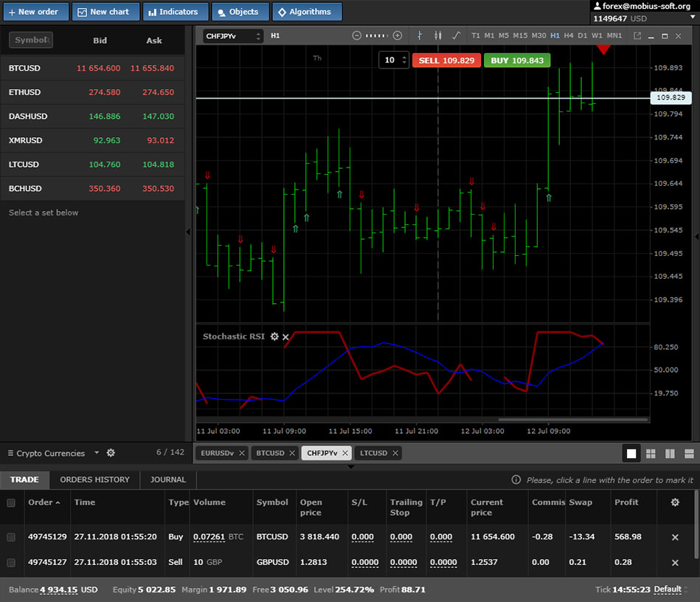Switch chart to line type icon
Screen dimensions: 700x602
pyautogui.click(x=456, y=35)
